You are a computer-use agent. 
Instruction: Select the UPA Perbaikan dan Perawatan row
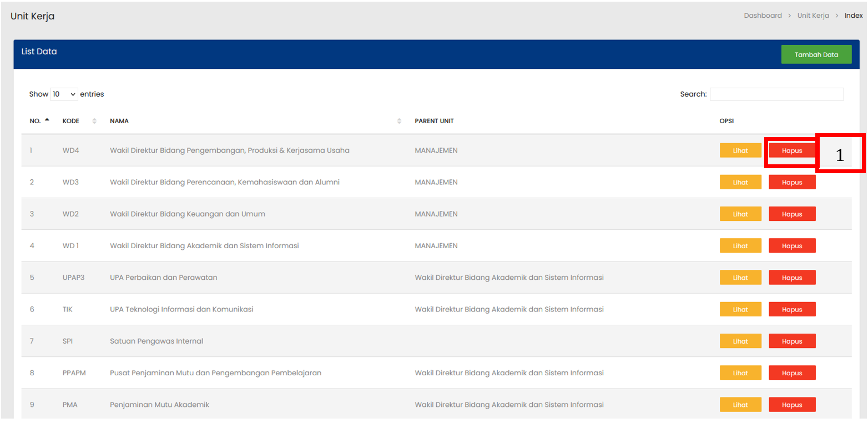[163, 278]
